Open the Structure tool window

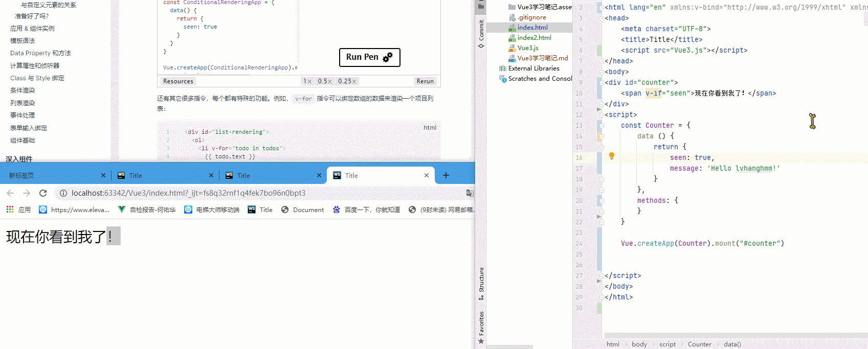coord(481,284)
